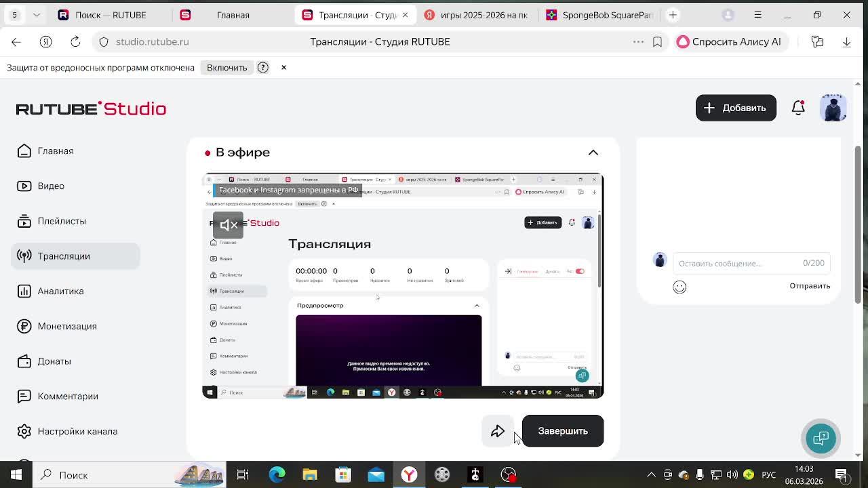Bookmark this page
Viewport: 868px width, 488px height.
point(657,42)
